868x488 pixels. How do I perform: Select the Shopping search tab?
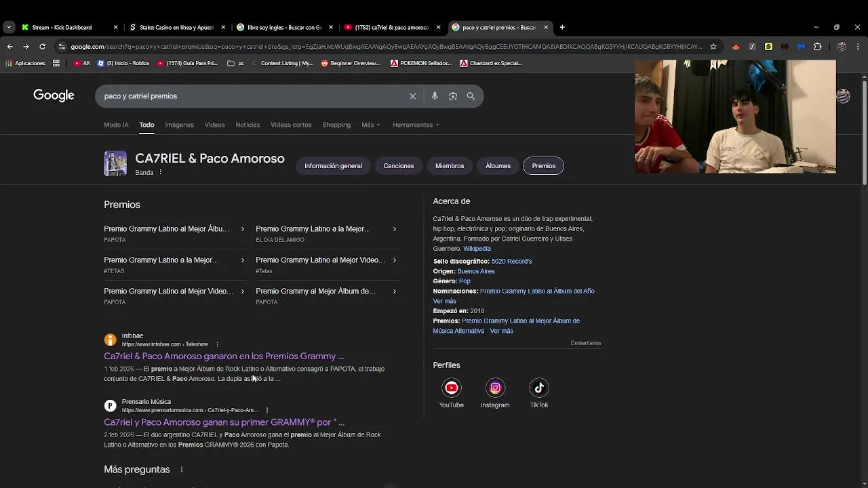[336, 125]
